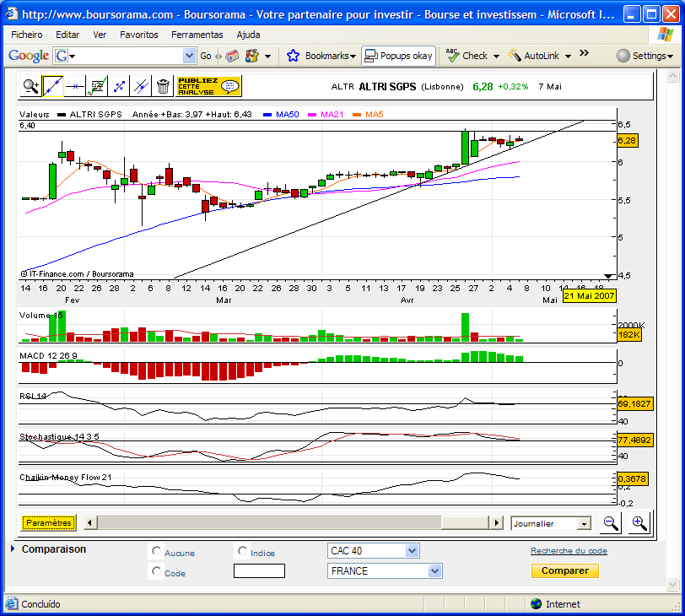Image resolution: width=685 pixels, height=616 pixels.
Task: Select the horizontal line drawing tool
Action: point(75,86)
